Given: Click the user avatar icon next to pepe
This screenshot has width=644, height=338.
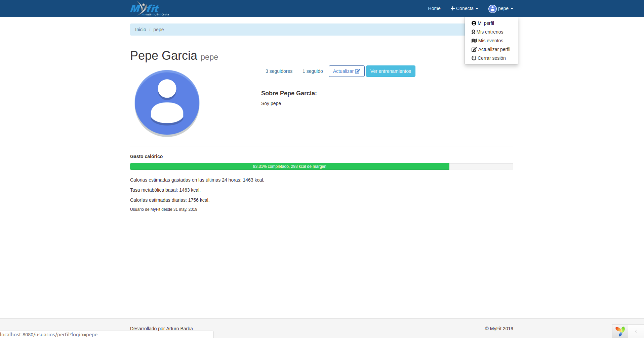Looking at the screenshot, I should (x=492, y=9).
